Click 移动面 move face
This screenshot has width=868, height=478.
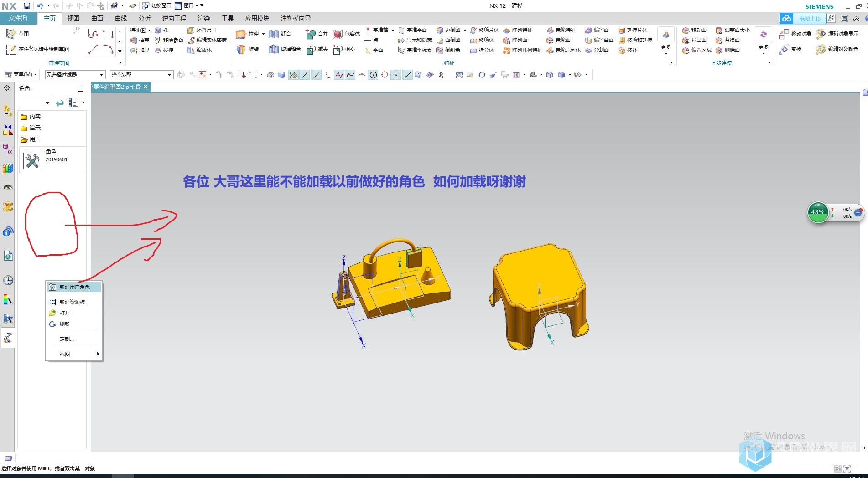pyautogui.click(x=694, y=30)
